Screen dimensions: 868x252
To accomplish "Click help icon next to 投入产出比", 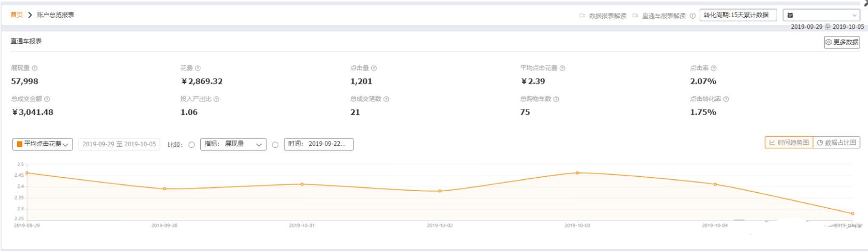I will [216, 99].
